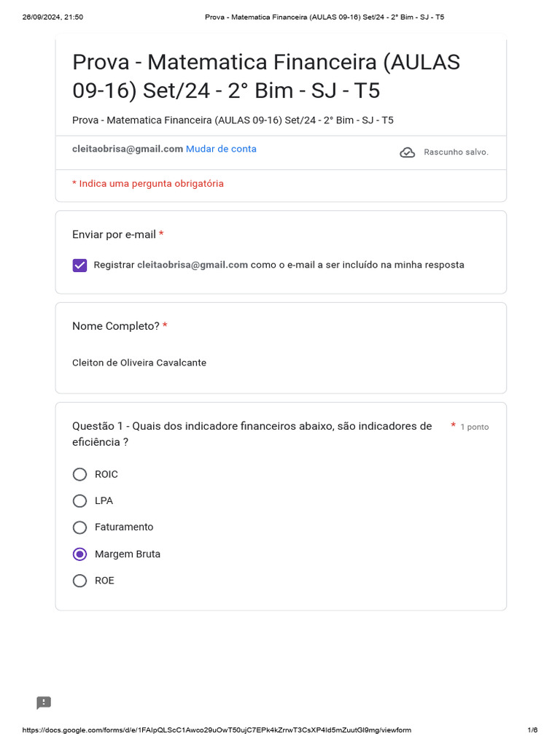Choose the LPA answer option
560x747 pixels.
tap(80, 500)
